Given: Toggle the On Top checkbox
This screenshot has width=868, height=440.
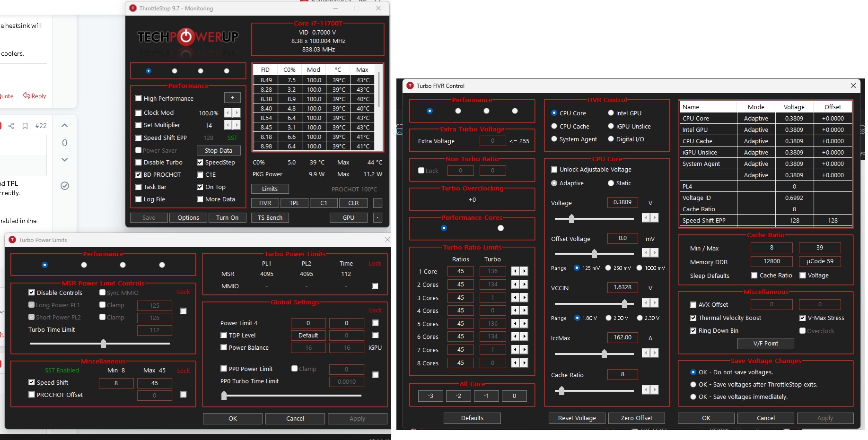Looking at the screenshot, I should (x=200, y=187).
